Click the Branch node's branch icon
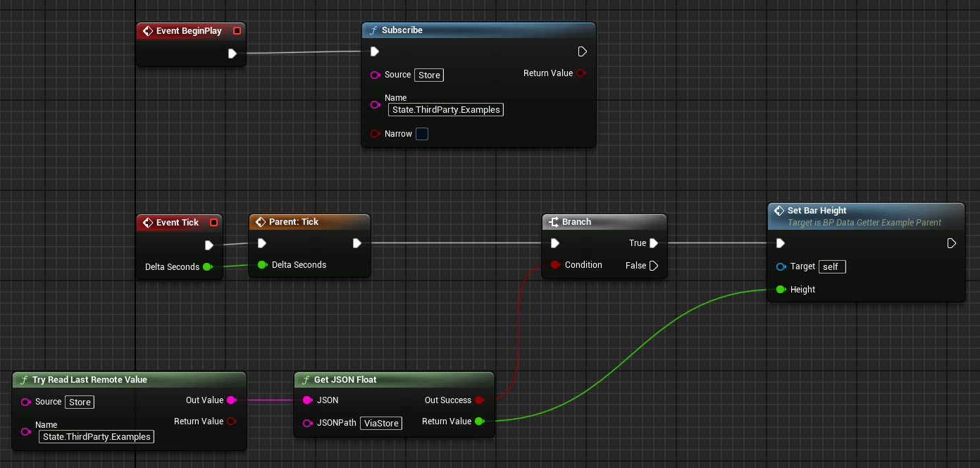The image size is (980, 468). [x=552, y=221]
